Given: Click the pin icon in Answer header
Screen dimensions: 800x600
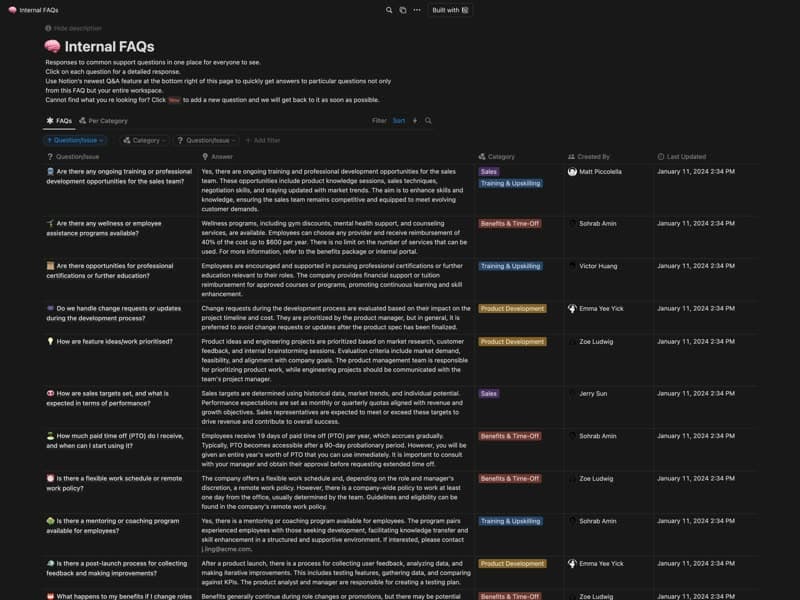Looking at the screenshot, I should pyautogui.click(x=205, y=157).
